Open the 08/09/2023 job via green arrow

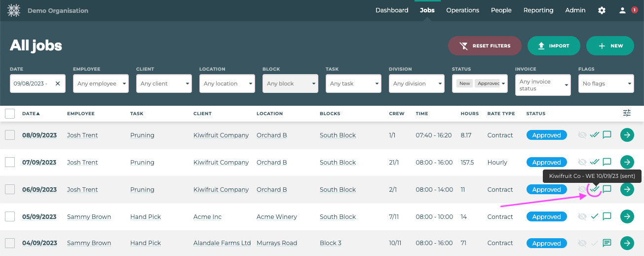[x=627, y=135]
